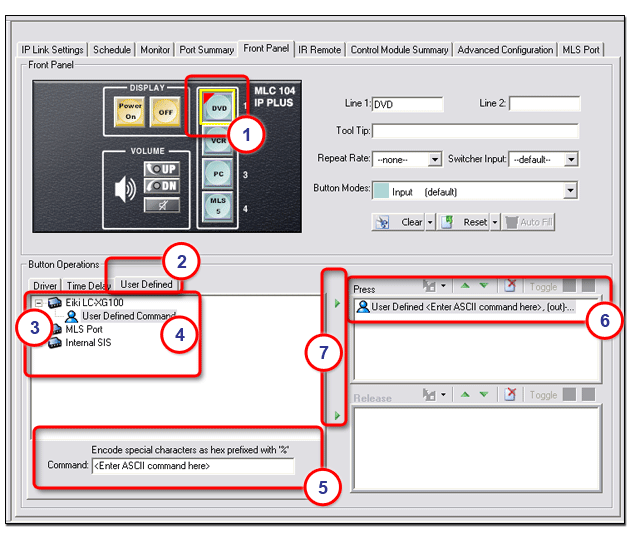Switch to the MLS Port tab
630x537 pixels.
tap(581, 50)
